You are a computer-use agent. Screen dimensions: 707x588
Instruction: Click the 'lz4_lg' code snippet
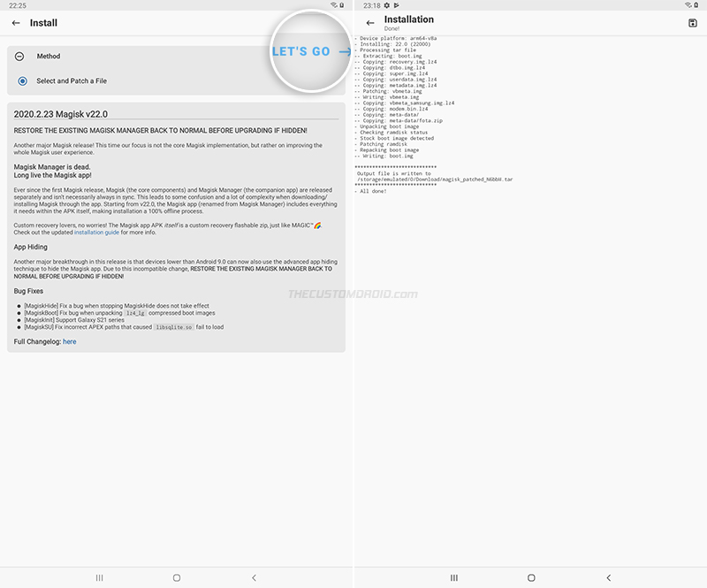click(135, 313)
